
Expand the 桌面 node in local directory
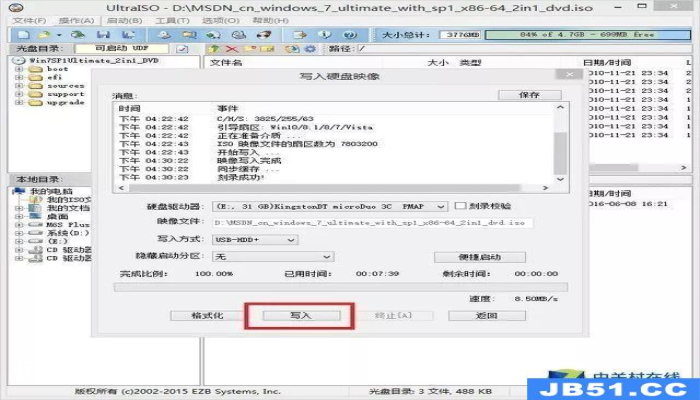[x=19, y=217]
